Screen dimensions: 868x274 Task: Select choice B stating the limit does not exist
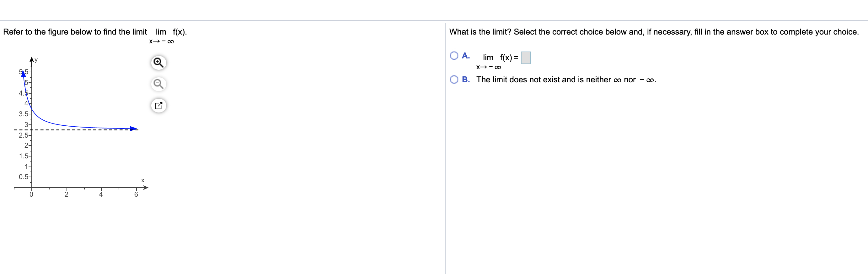click(454, 79)
